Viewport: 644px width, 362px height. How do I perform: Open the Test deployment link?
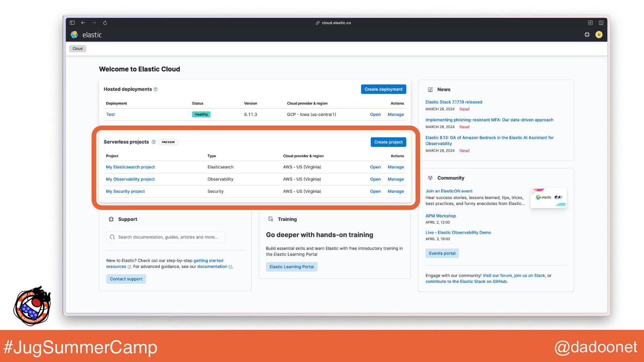pyautogui.click(x=110, y=115)
